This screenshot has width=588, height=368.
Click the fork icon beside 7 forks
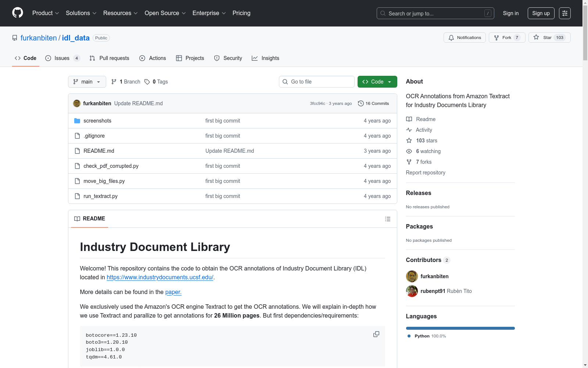click(409, 162)
